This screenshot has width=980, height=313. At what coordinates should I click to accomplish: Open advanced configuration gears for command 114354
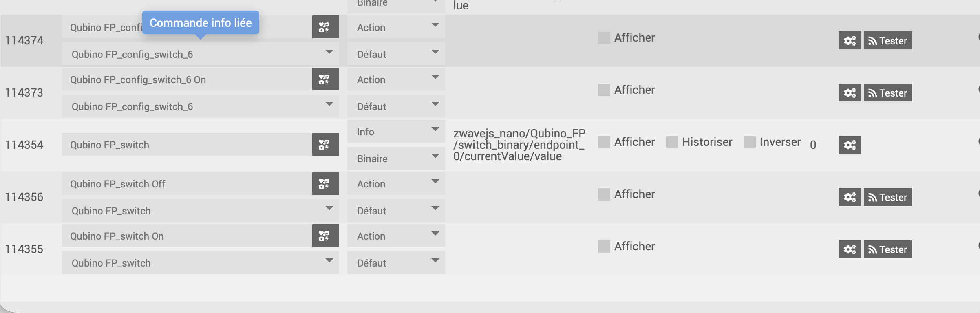(x=850, y=145)
